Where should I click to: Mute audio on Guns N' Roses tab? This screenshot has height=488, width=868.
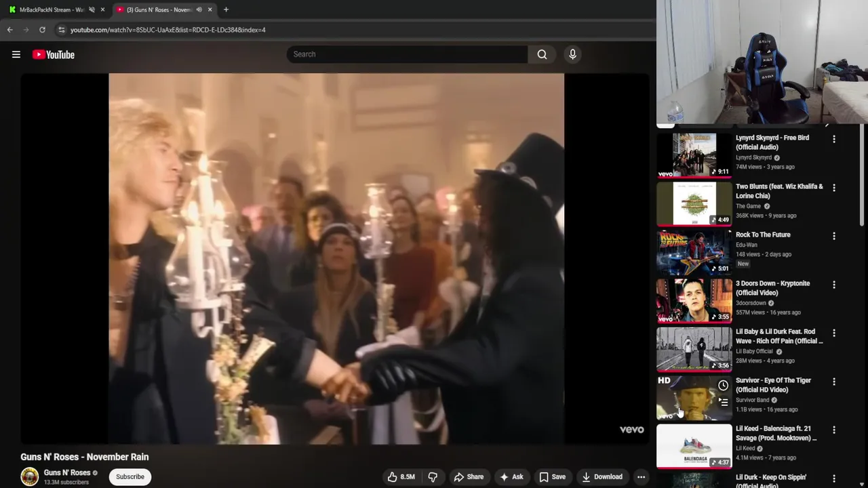[x=199, y=9]
